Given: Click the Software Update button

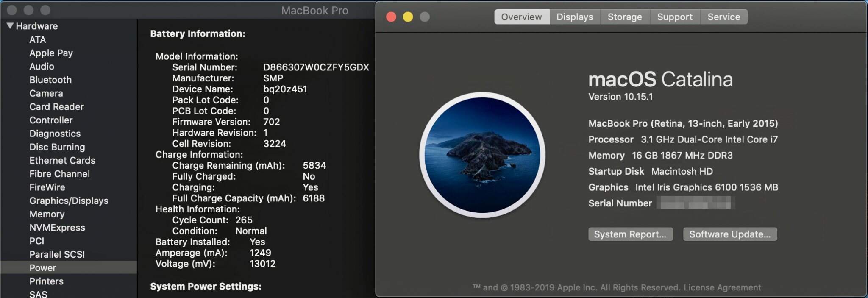Looking at the screenshot, I should 729,234.
